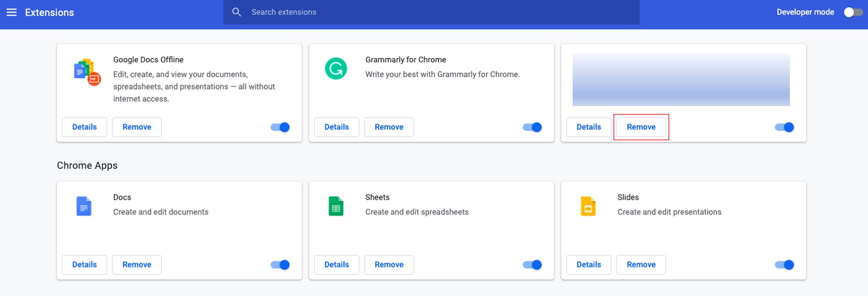Turn off the Slides app toggle
The height and width of the screenshot is (296, 868).
[784, 265]
